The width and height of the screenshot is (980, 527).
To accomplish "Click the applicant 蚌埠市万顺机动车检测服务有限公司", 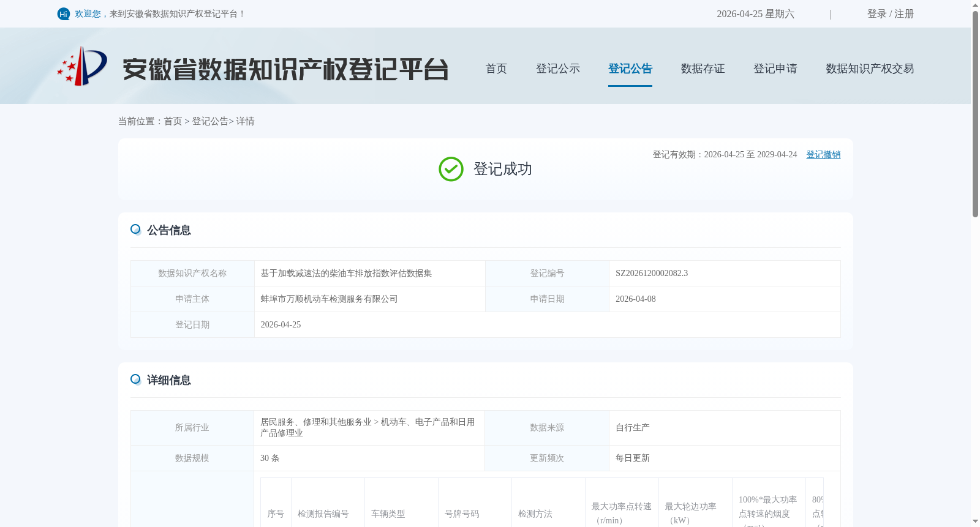I will click(x=330, y=299).
